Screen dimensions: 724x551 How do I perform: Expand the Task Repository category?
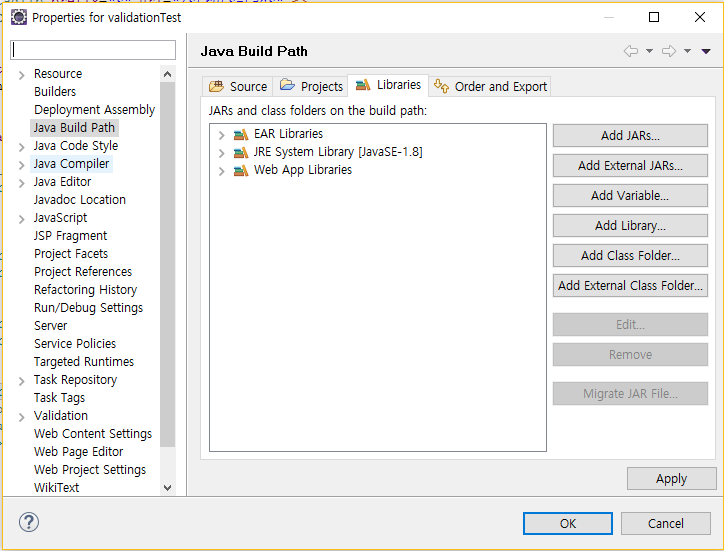pos(21,381)
